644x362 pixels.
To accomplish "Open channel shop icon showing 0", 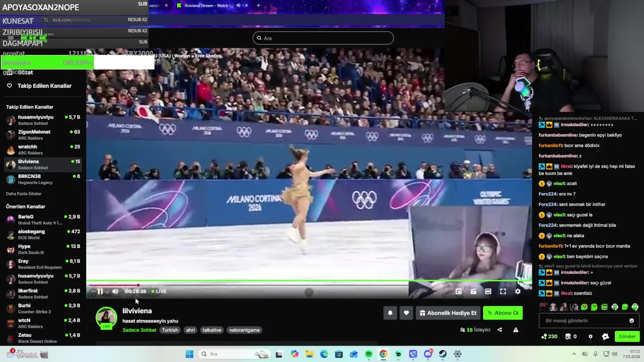I will [571, 336].
